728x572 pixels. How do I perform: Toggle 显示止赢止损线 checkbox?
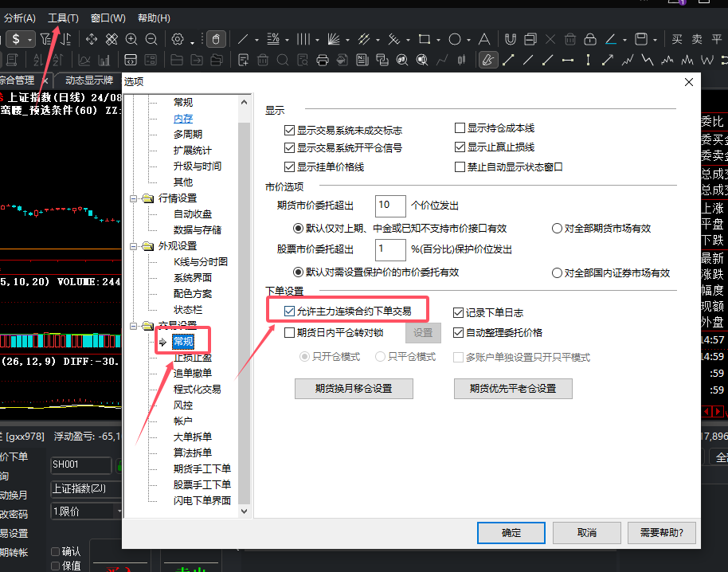pos(460,147)
